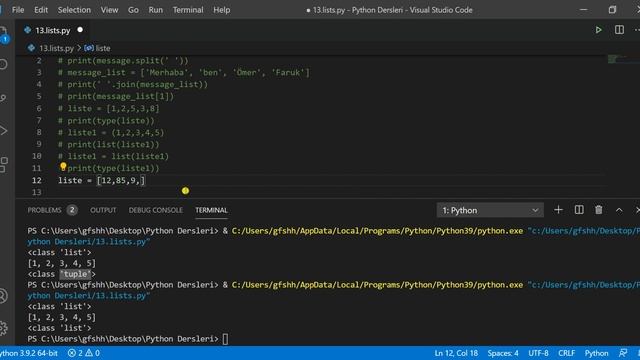Switch to the OUTPUT panel tab
This screenshot has width=640, height=360.
point(103,210)
